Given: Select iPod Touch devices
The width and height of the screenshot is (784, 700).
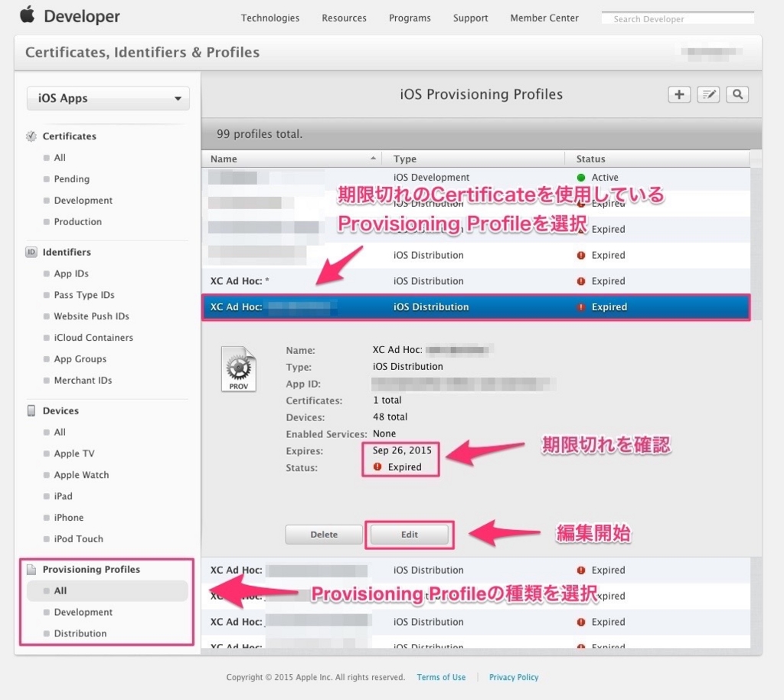Looking at the screenshot, I should [x=79, y=539].
